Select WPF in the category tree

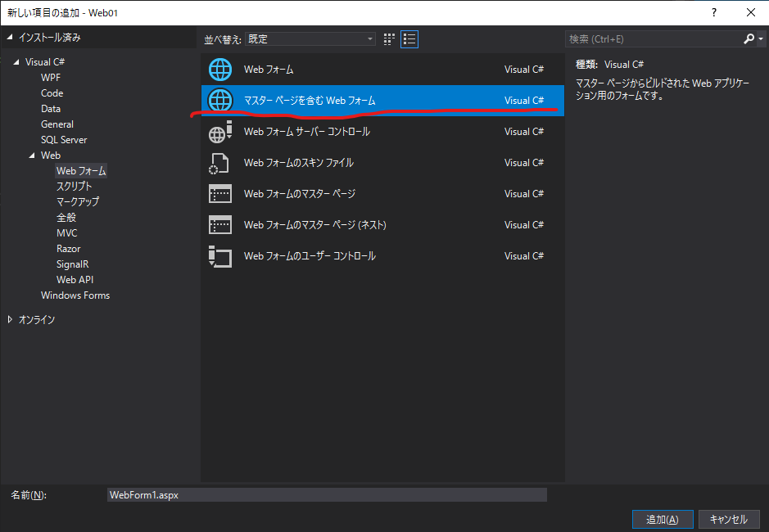tap(51, 78)
